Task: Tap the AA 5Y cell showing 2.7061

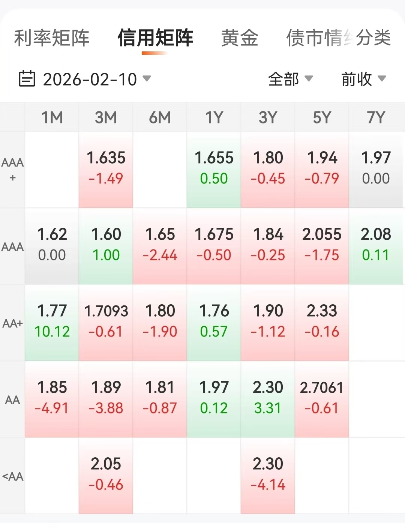Action: pos(322,398)
